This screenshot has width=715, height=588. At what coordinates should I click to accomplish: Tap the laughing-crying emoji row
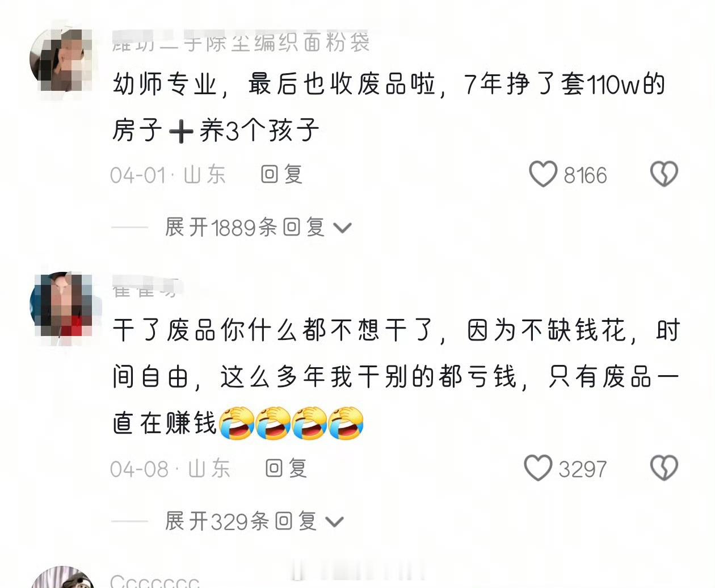291,423
